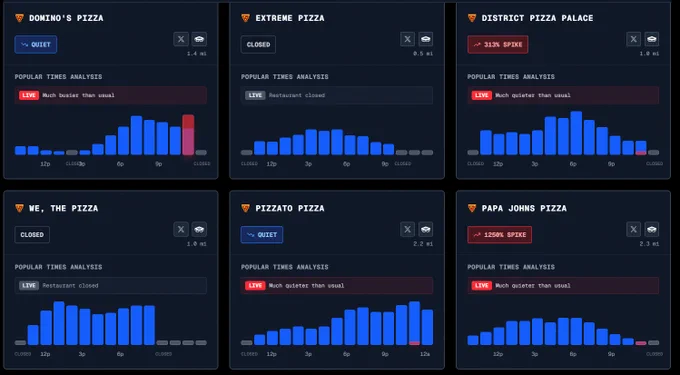The width and height of the screenshot is (680, 375).
Task: Click the pizza slice icon beside We, The Pizza
Action: [20, 208]
